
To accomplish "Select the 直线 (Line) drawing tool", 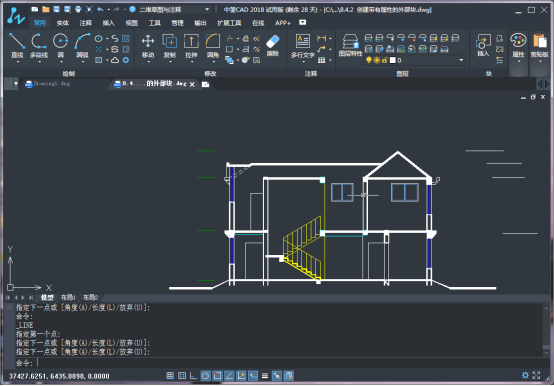I will pyautogui.click(x=17, y=45).
